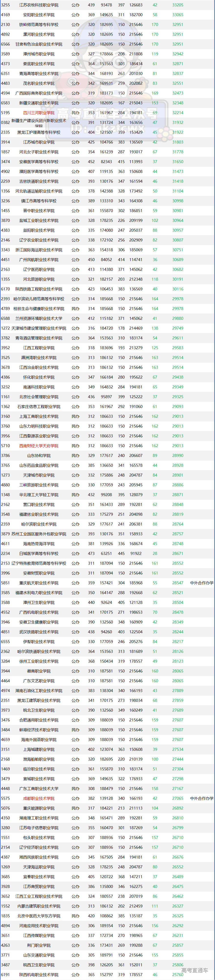Select 山东力明科技职业学院 cell
Viewport: 215px width, 980px height.
click(x=39, y=427)
